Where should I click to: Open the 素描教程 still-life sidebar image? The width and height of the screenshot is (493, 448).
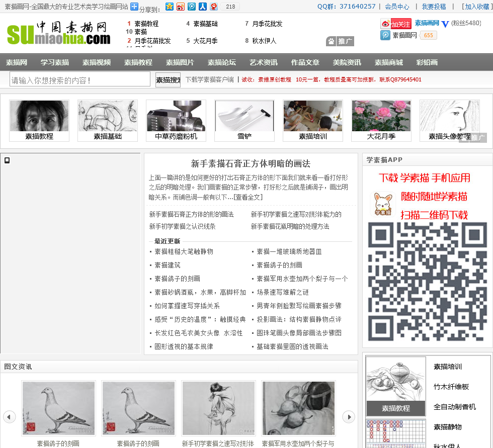(396, 386)
